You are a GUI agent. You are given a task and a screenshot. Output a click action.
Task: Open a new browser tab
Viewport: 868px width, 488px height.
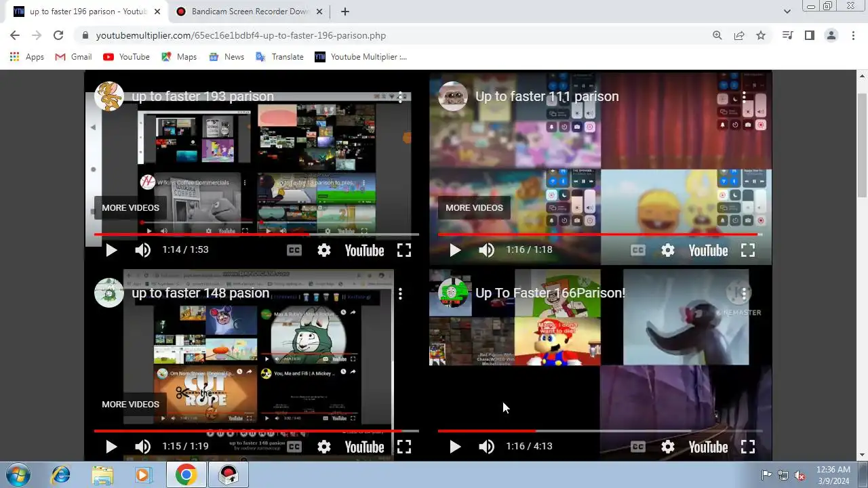point(345,12)
